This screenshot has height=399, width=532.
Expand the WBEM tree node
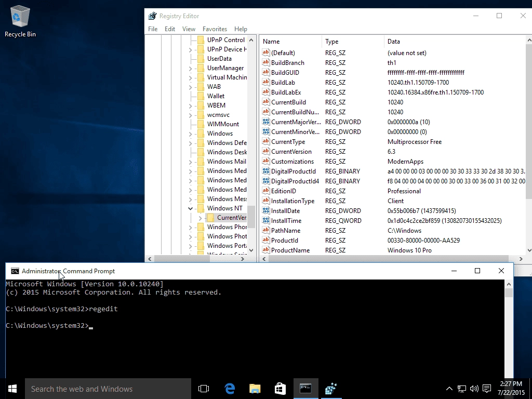pos(190,105)
